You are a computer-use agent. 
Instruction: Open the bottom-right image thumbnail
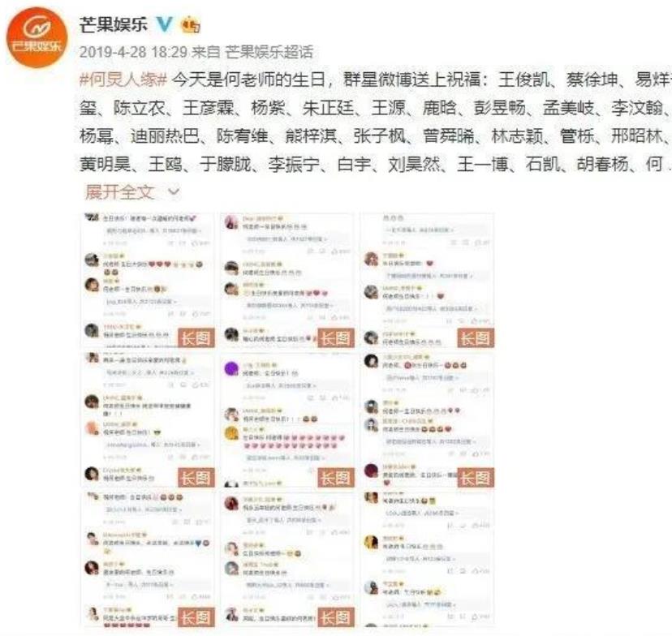427,559
